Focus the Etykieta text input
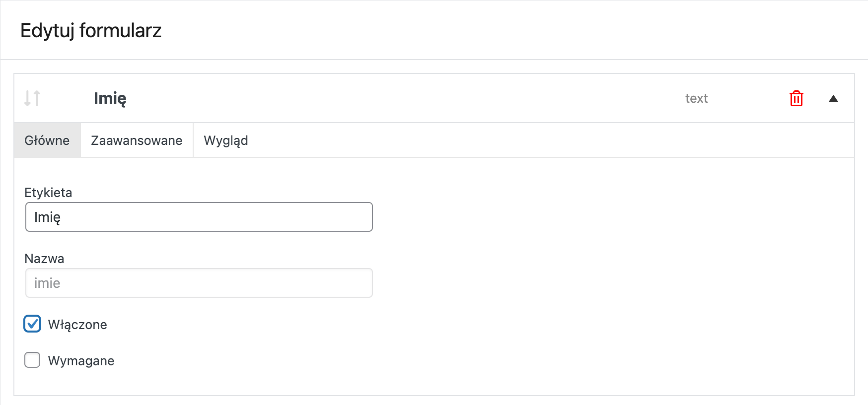868x405 pixels. tap(199, 217)
